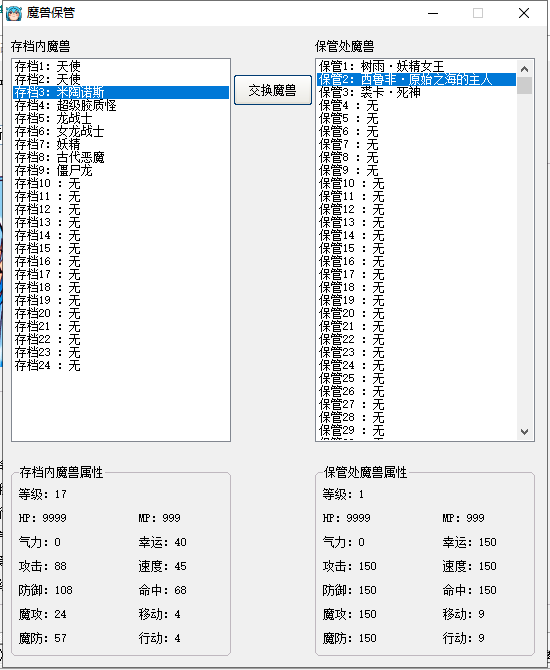
Task: Pick 存档9: 僵尸龙 row
Action: pos(121,170)
